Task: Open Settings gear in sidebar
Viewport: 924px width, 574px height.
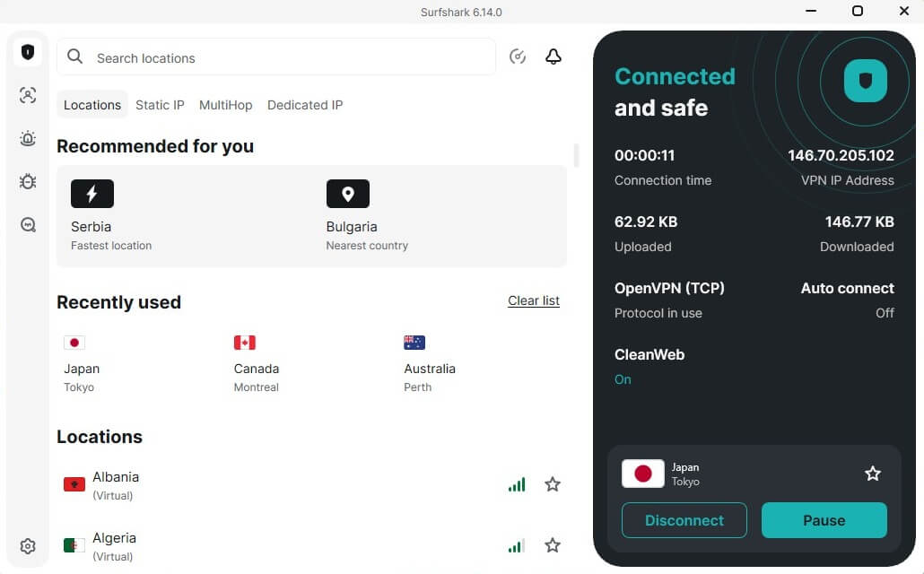Action: click(28, 546)
